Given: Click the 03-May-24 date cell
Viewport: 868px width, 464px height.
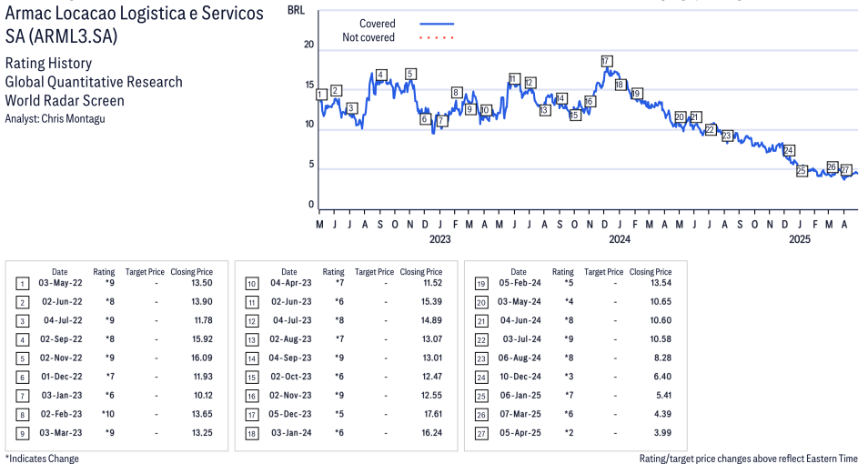Looking at the screenshot, I should (520, 302).
